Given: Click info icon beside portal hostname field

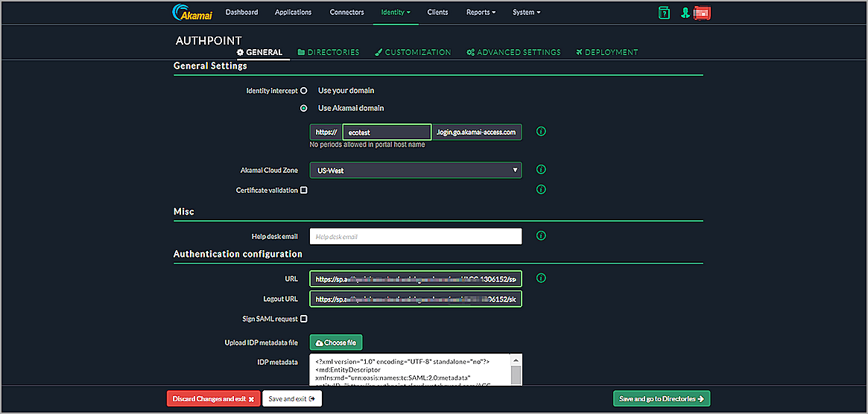Looking at the screenshot, I should [x=542, y=132].
